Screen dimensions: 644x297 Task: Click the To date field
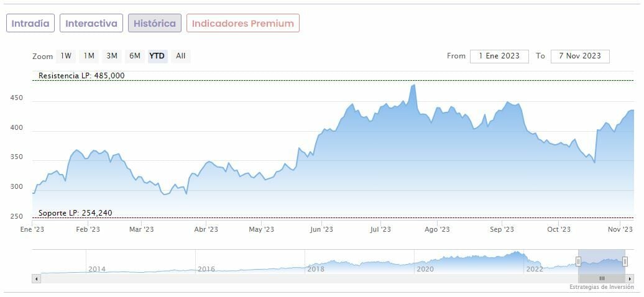[x=580, y=56]
